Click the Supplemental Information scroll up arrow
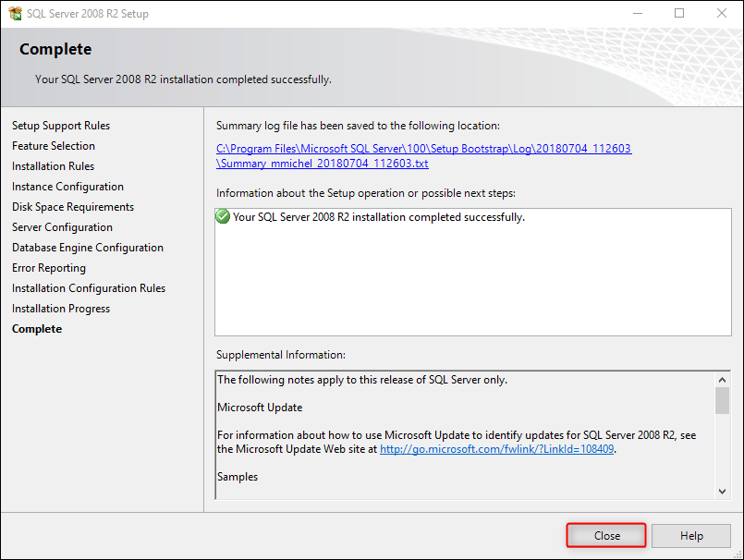 click(x=722, y=380)
